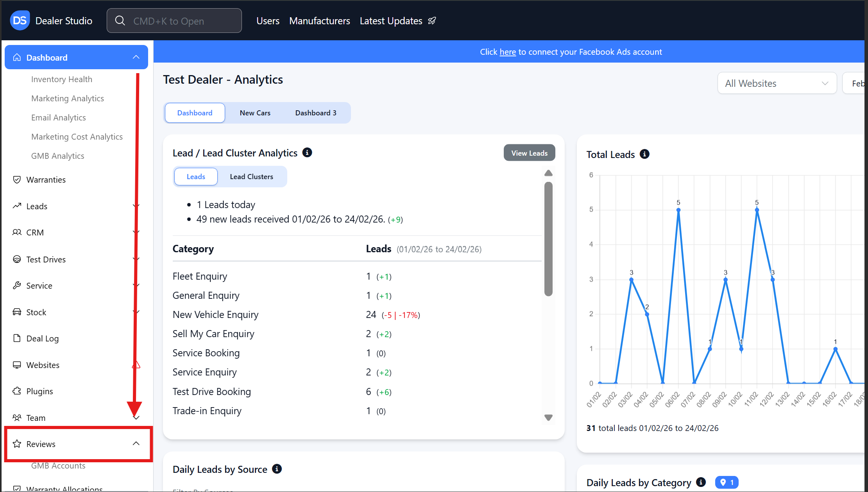Click the Service wrench icon in sidebar
868x492 pixels.
17,286
